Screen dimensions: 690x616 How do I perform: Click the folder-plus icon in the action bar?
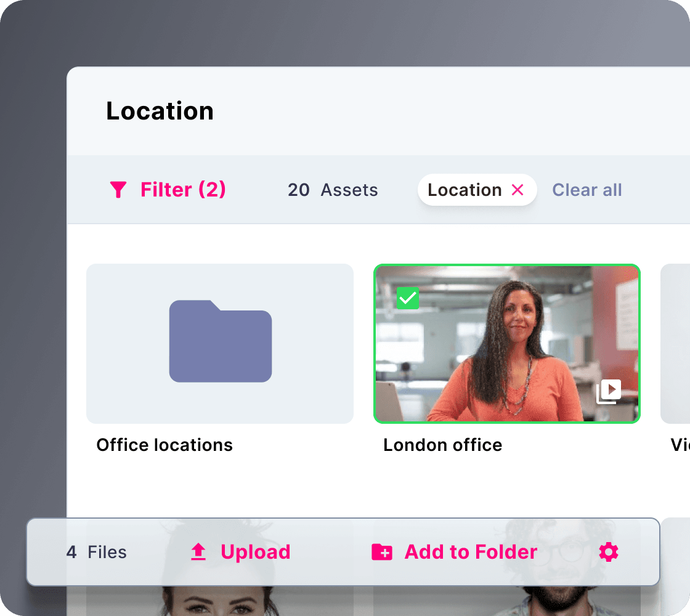click(382, 552)
